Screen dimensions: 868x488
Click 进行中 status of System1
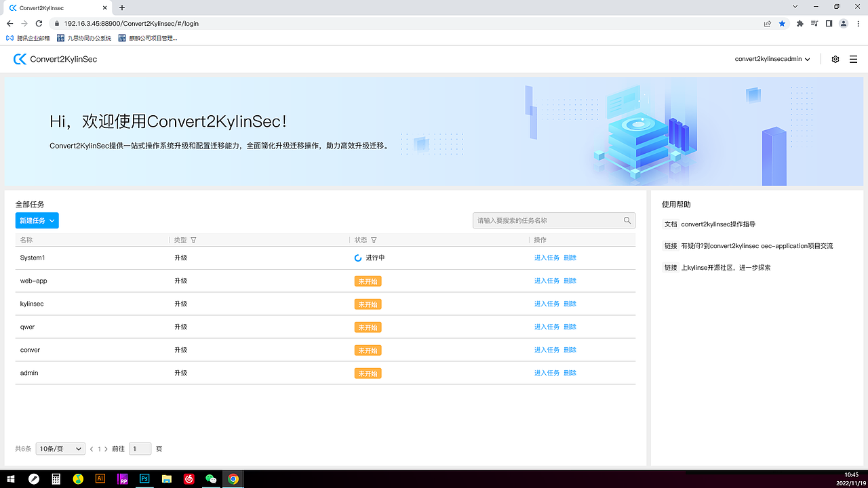pos(370,258)
